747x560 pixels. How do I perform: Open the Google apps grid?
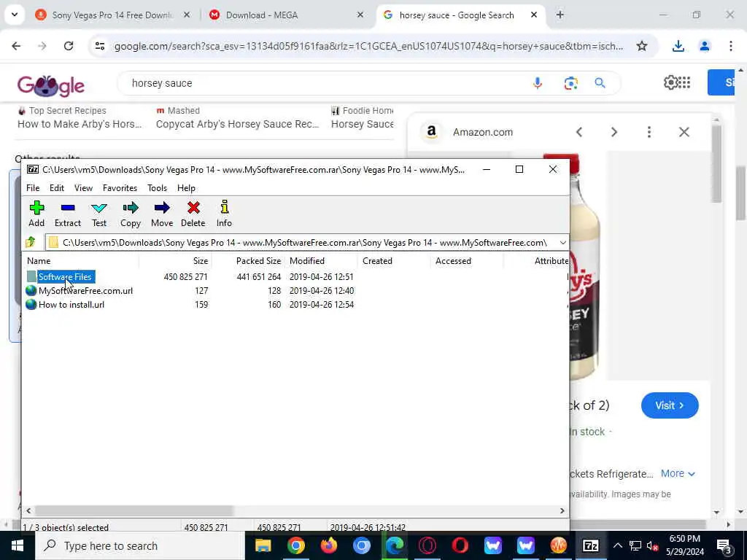click(684, 82)
